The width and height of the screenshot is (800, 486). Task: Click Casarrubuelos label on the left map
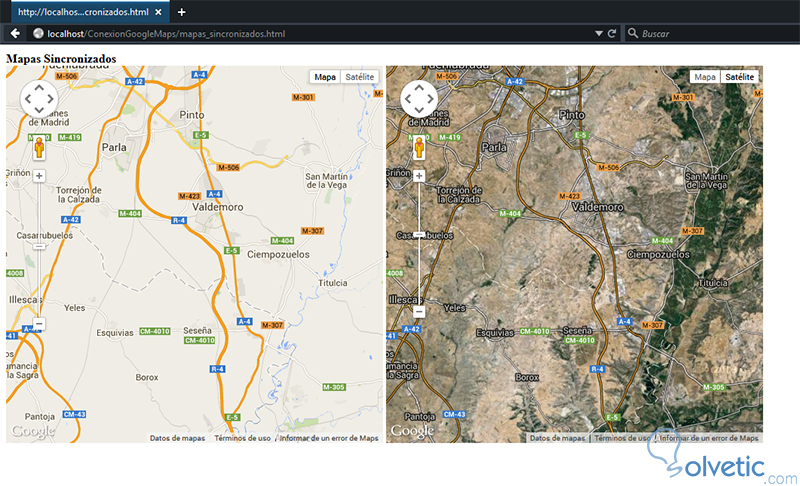click(44, 236)
